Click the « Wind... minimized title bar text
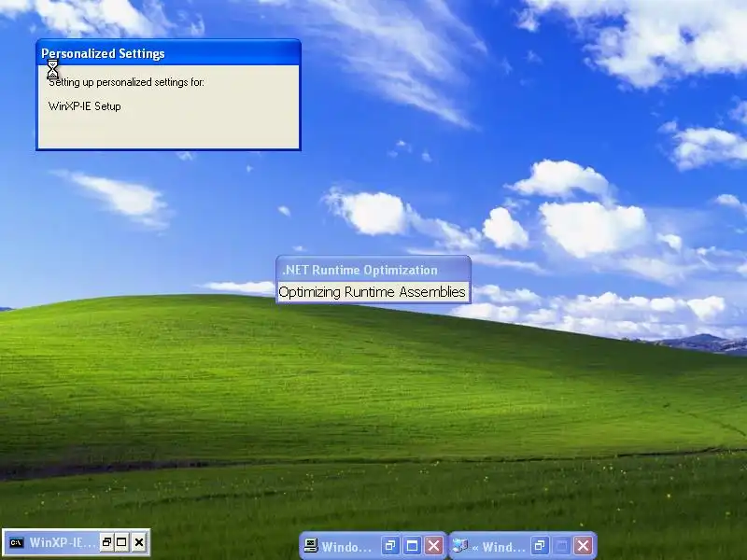This screenshot has height=560, width=747. coord(499,547)
